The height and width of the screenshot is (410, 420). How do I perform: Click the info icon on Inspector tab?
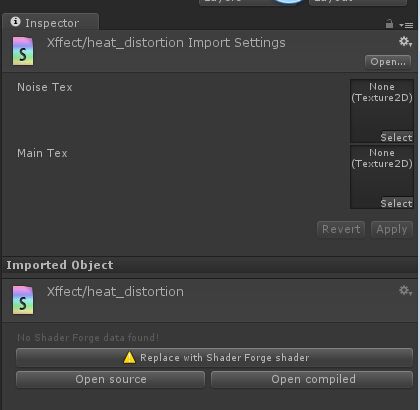pos(16,22)
